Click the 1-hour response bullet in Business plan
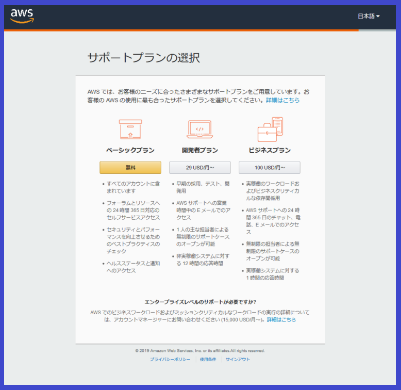This screenshot has width=401, height=390. tap(273, 274)
